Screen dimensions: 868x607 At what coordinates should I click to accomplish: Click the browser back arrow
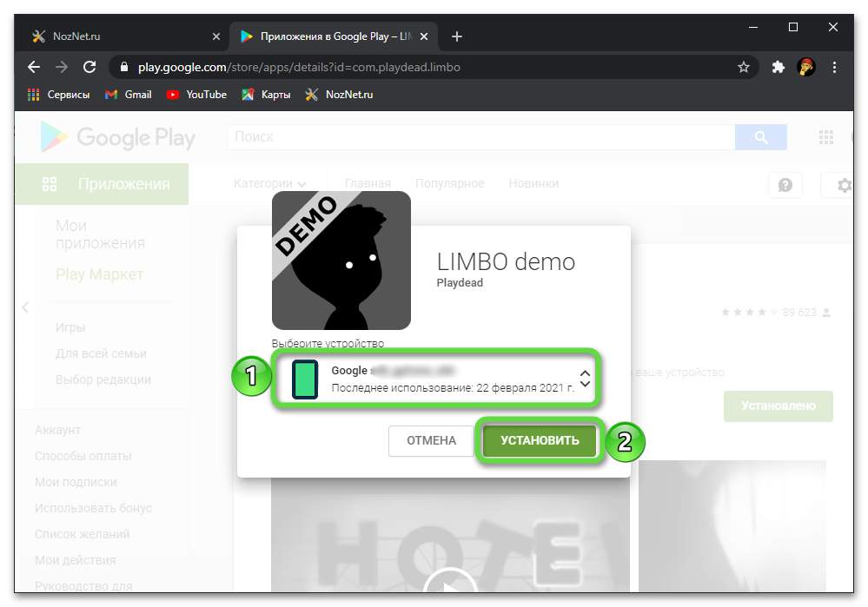point(34,67)
